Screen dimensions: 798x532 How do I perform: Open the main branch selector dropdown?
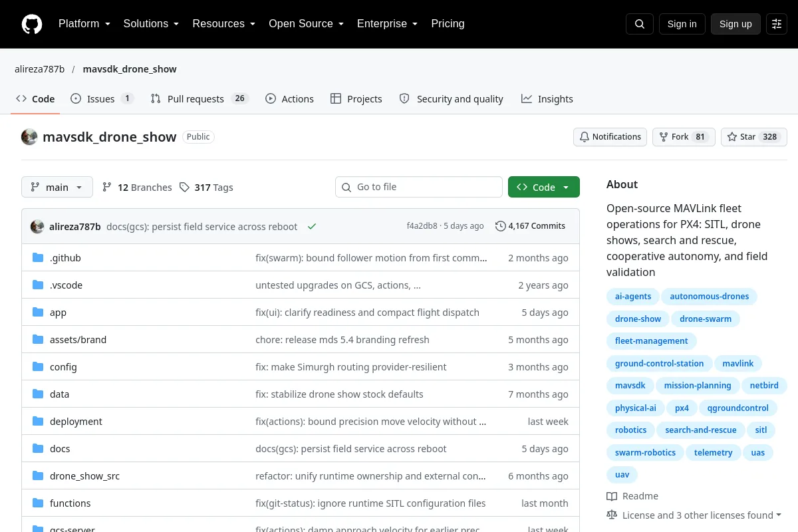[x=57, y=188]
